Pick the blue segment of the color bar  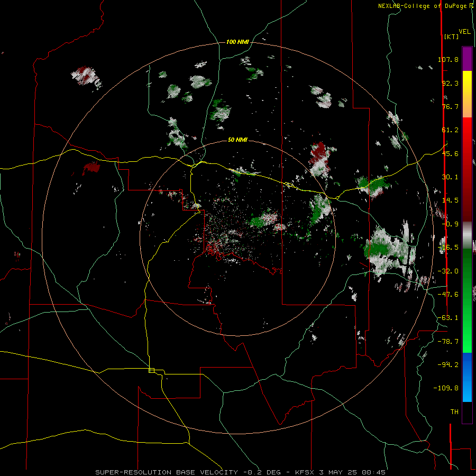467,377
